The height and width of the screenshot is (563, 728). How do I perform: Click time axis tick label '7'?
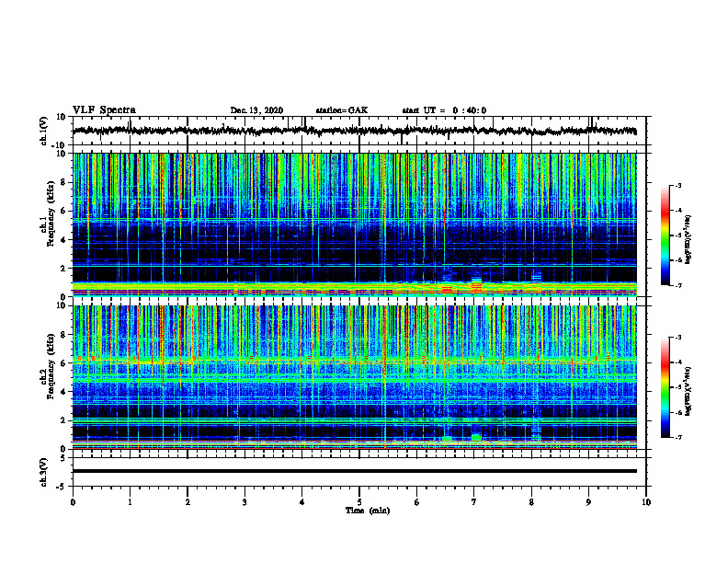click(x=474, y=502)
